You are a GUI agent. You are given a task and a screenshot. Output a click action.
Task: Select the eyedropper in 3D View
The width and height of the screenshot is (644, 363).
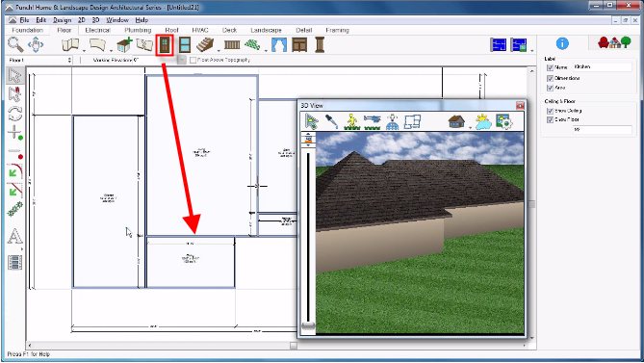(331, 121)
